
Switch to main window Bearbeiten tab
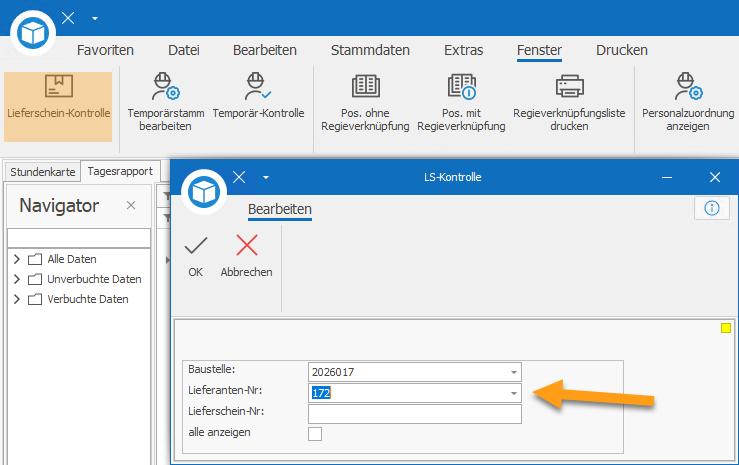(x=265, y=50)
